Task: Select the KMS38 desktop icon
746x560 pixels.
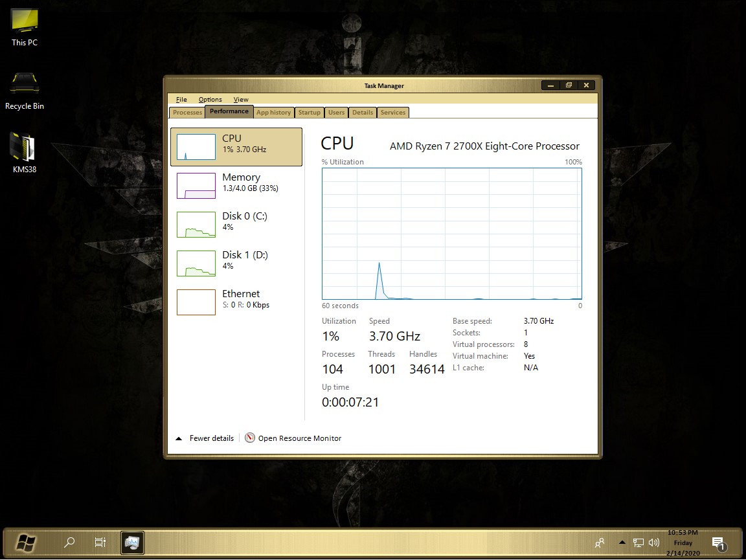Action: tap(24, 153)
